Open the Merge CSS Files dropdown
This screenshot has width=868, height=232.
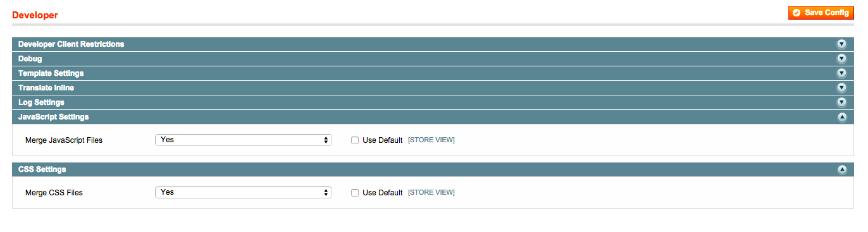point(244,192)
